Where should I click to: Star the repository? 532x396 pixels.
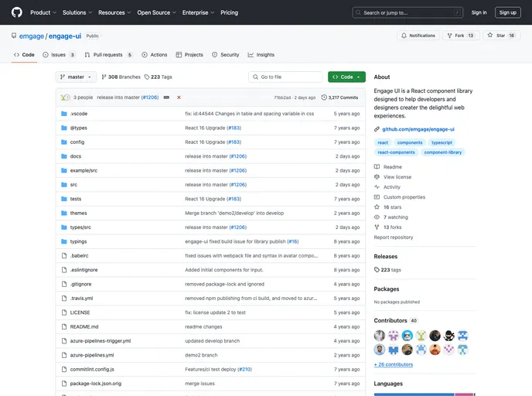501,36
